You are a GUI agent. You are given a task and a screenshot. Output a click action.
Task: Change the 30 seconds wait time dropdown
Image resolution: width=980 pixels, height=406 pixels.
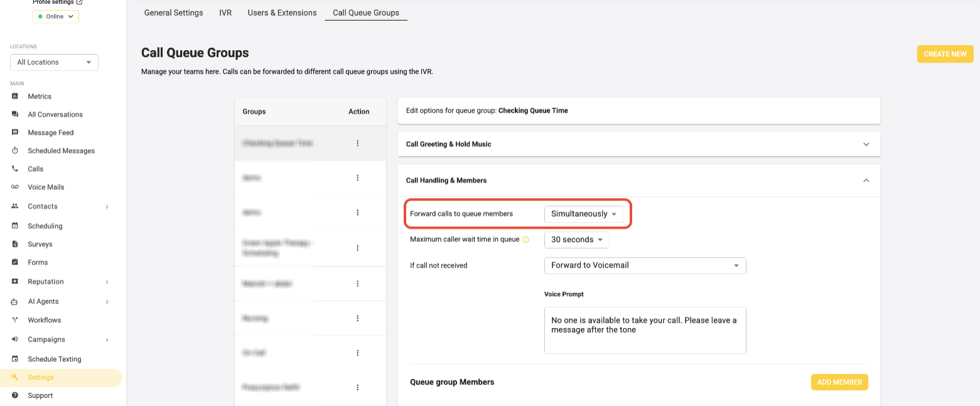(x=576, y=239)
